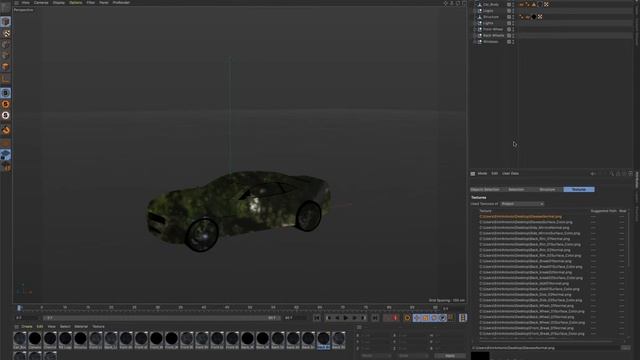Click the blue workplane grid icon in the left toolbar
640x360 pixels.
[x=6, y=155]
